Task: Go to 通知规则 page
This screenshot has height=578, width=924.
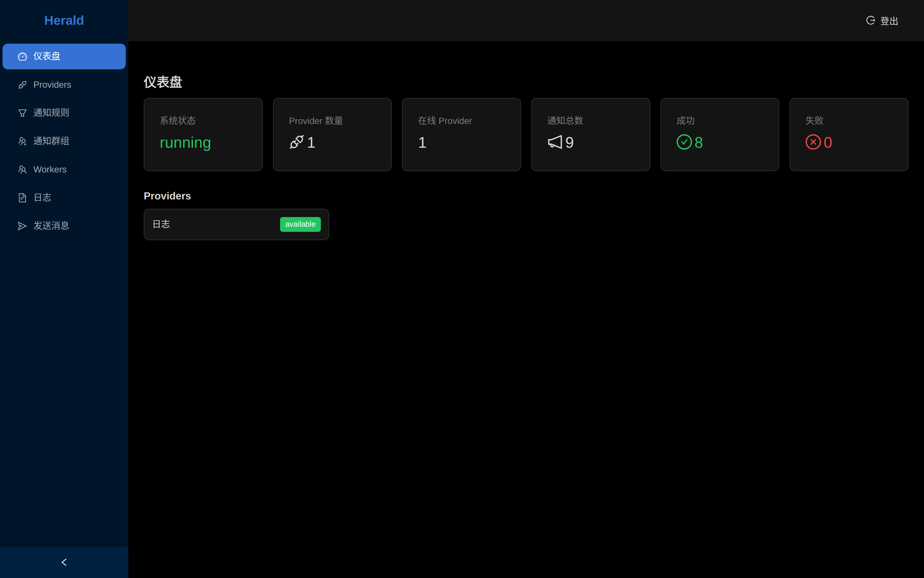Action: 64,113
